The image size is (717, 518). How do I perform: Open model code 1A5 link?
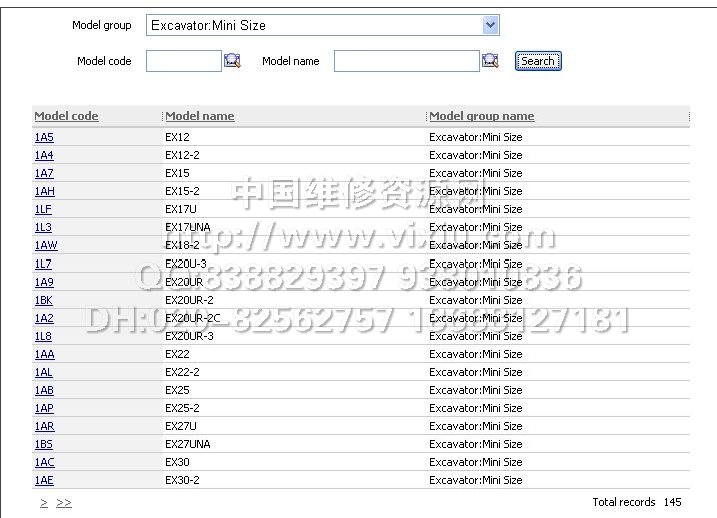[44, 137]
